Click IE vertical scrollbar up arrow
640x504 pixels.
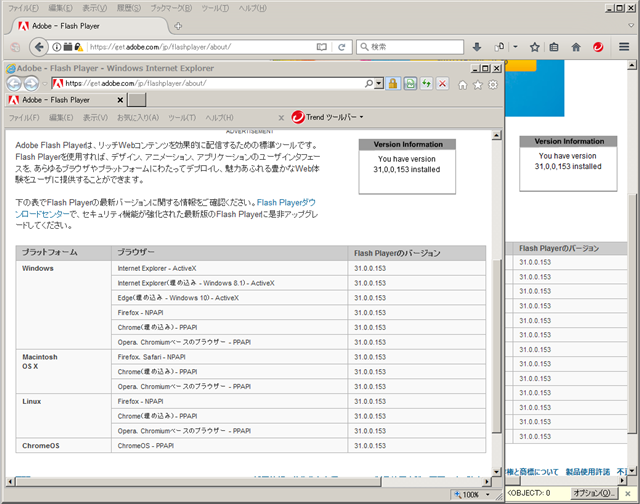497,135
